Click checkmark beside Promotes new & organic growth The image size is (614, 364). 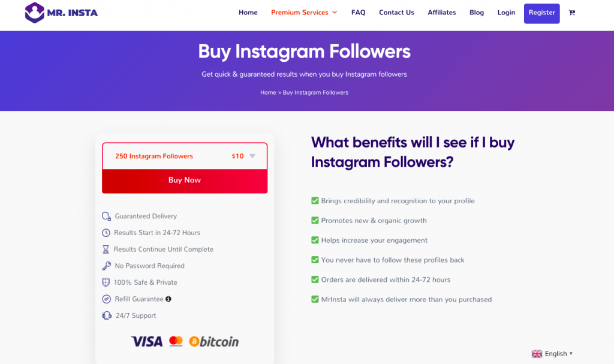(x=315, y=220)
